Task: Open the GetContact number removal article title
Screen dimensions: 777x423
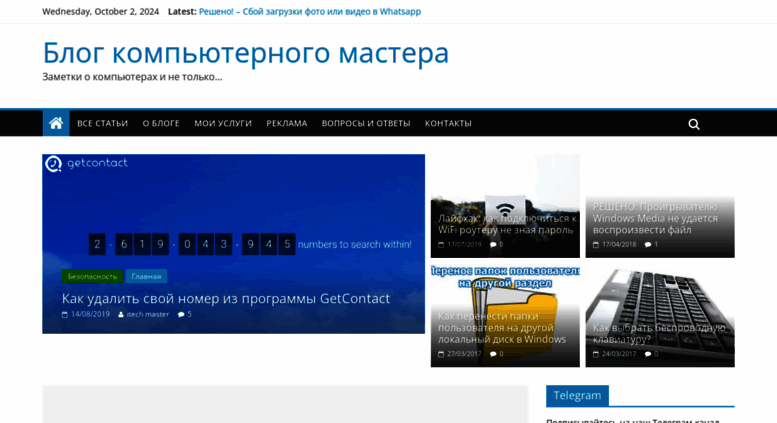Action: (x=226, y=298)
